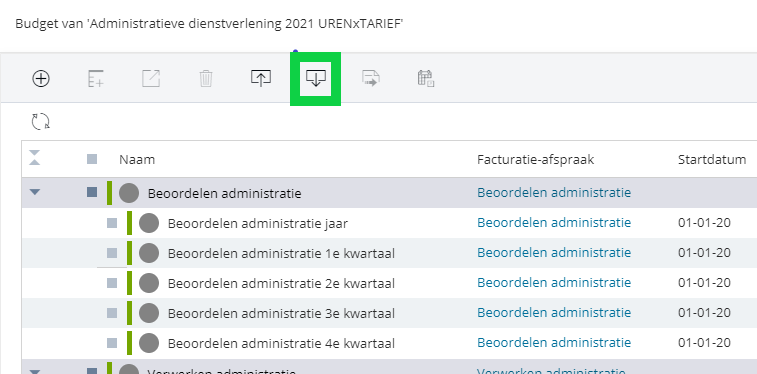Screen dimensions: 757x374
Task: Open Facturatie-afspraak link in '2e kwartaal' row
Action: pyautogui.click(x=554, y=282)
